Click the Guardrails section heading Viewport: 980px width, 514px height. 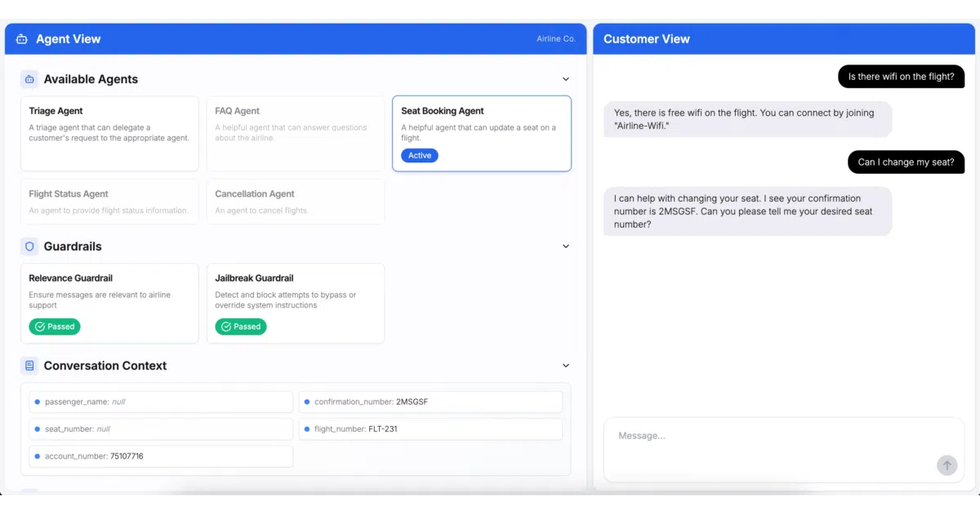[x=73, y=246]
